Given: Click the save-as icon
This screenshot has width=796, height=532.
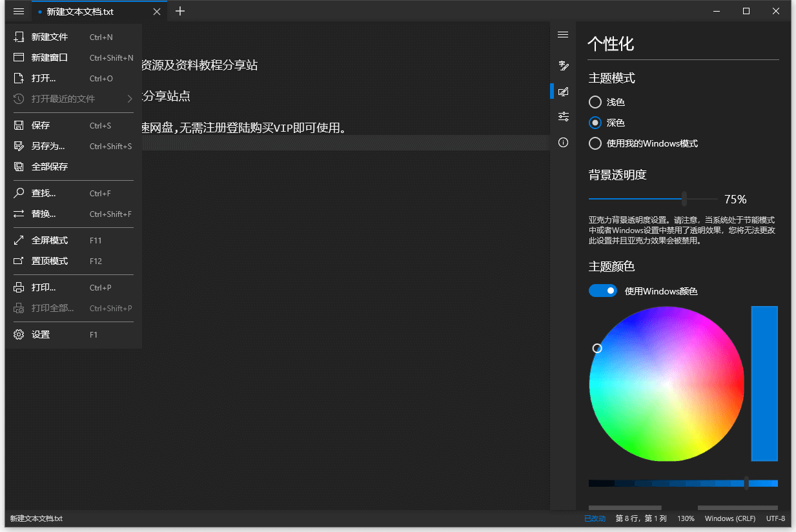Looking at the screenshot, I should point(19,147).
